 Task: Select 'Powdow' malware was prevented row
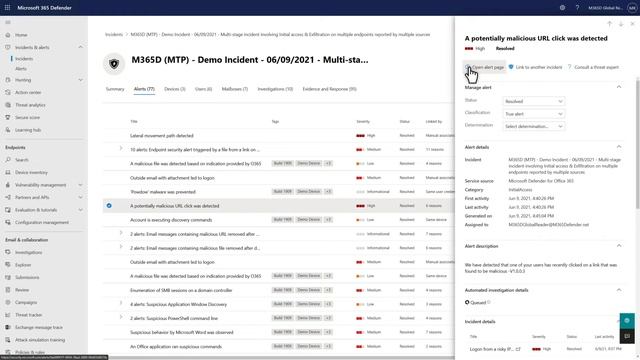[279, 192]
